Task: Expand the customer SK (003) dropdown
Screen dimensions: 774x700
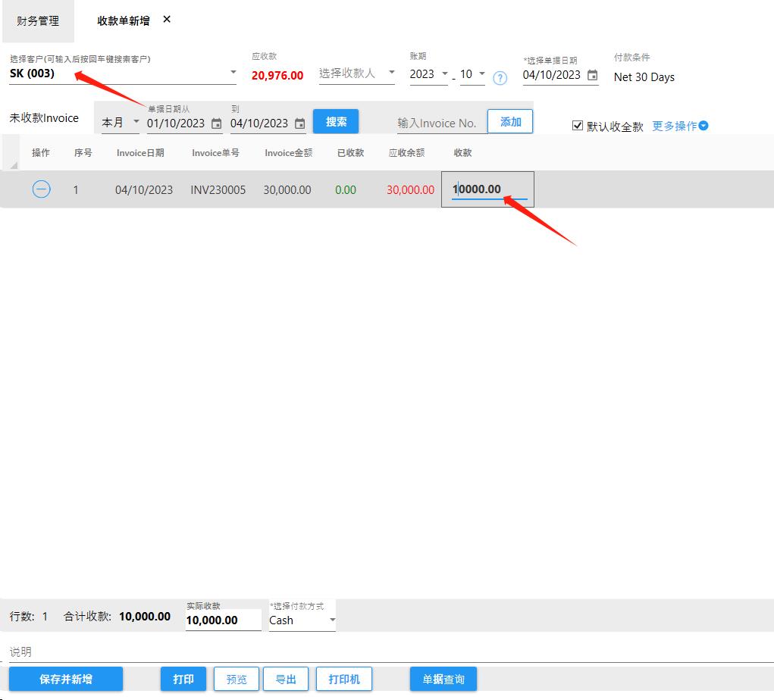Action: (x=233, y=73)
